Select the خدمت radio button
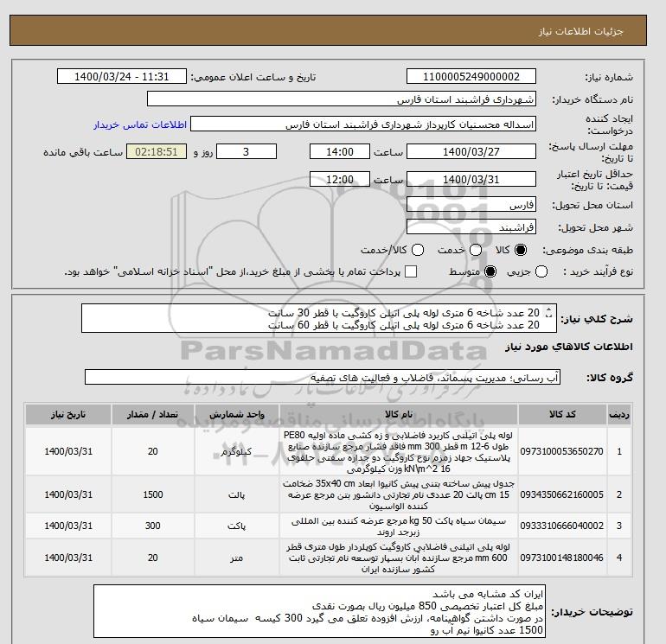The height and width of the screenshot is (644, 666). point(476,250)
